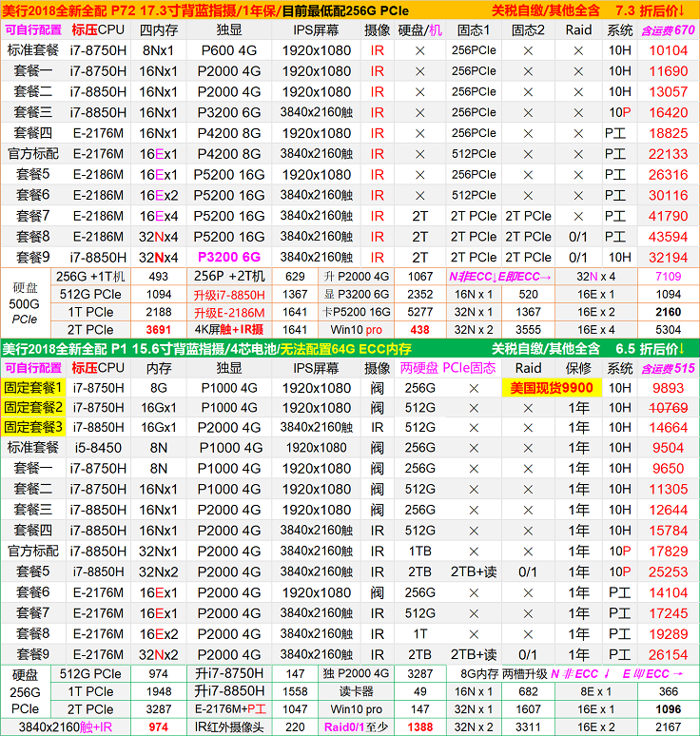Viewport: 700px width, 736px height.
Task: Select the 升级E-2186M upgrade option cell
Action: pos(229,311)
